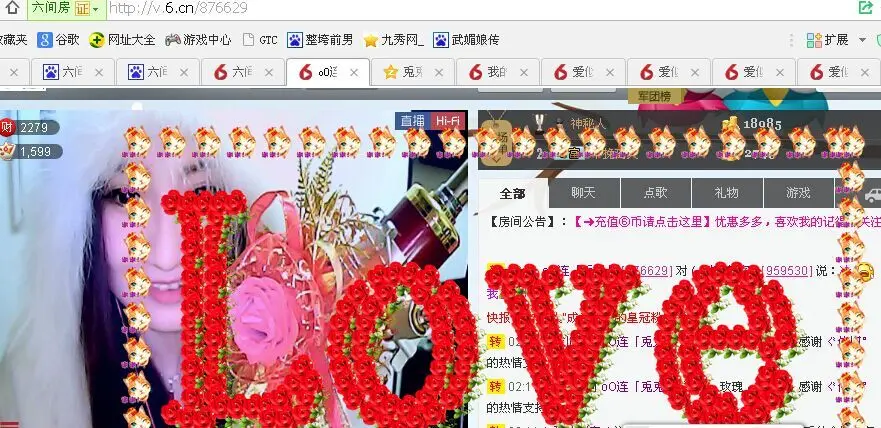Click the 神秘人 user name
The width and height of the screenshot is (881, 428).
coord(589,124)
